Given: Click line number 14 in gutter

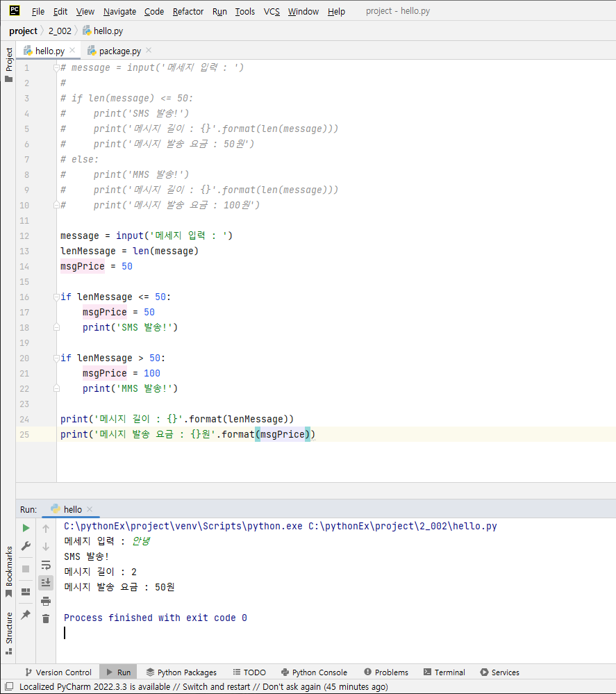Looking at the screenshot, I should point(24,267).
